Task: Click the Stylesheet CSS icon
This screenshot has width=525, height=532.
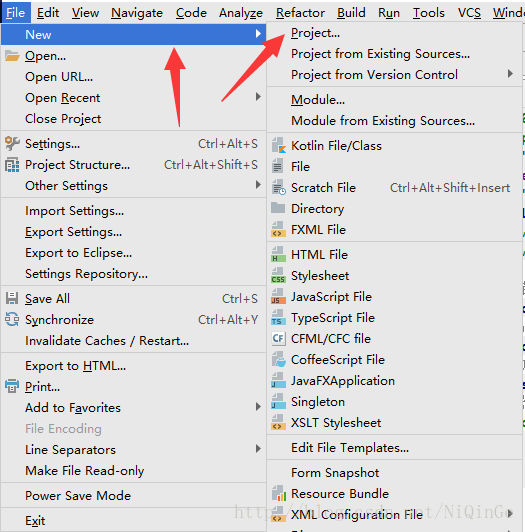Action: click(278, 276)
